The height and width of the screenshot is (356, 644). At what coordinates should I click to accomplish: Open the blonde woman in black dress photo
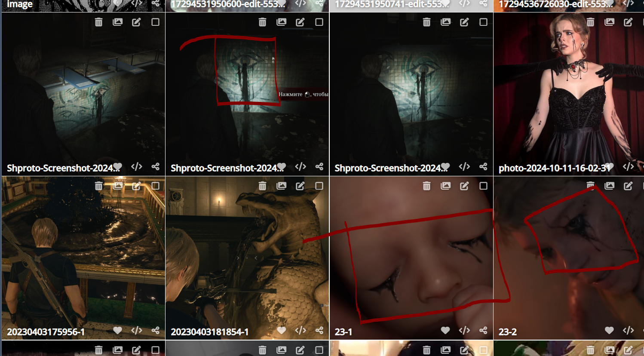[x=568, y=94]
